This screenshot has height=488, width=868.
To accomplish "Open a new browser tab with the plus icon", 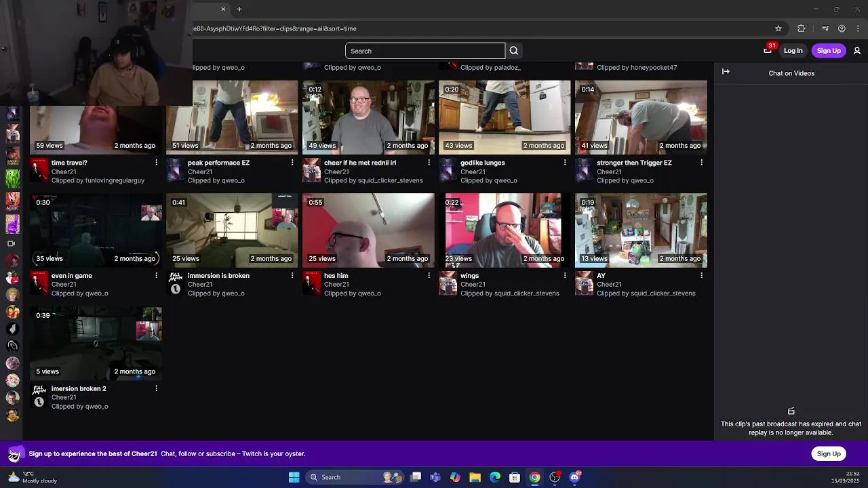I will pyautogui.click(x=239, y=9).
